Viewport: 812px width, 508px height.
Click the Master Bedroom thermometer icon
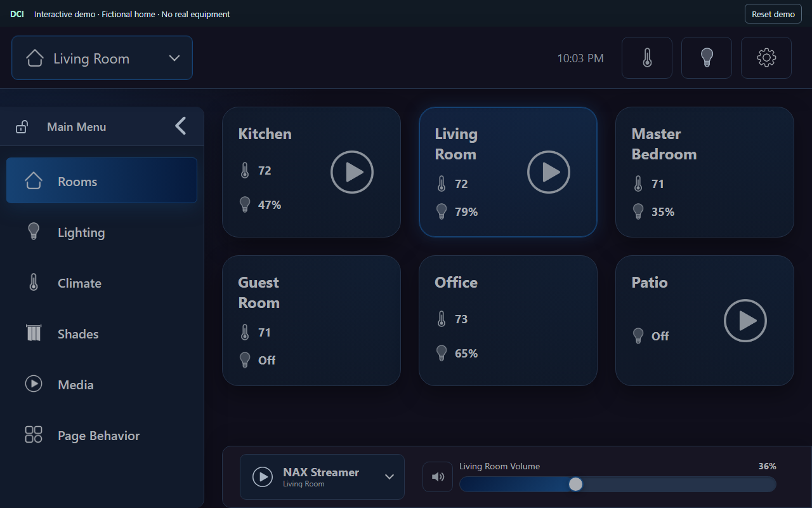(638, 184)
